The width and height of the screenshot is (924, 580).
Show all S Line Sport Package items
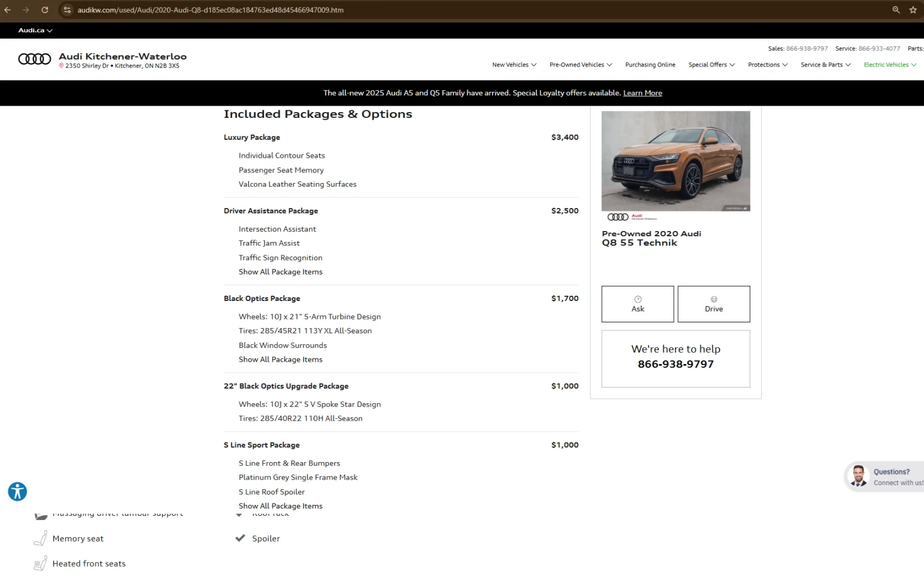(x=281, y=506)
